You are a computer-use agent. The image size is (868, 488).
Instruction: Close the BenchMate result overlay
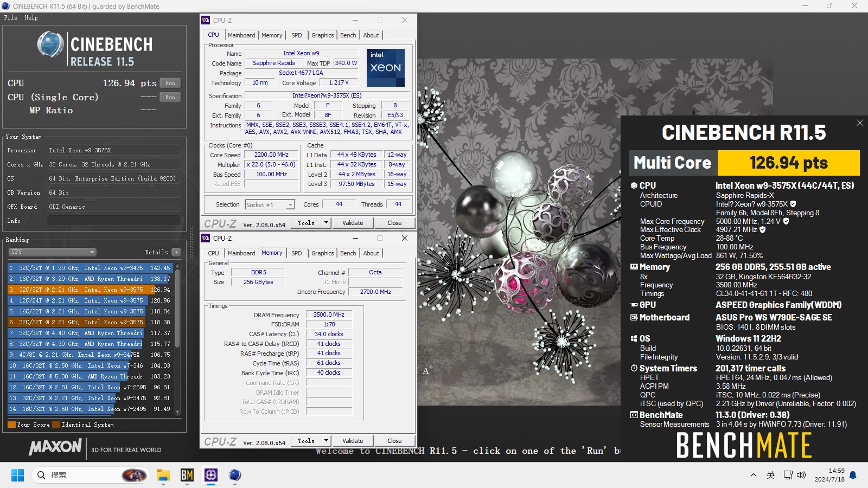860,123
